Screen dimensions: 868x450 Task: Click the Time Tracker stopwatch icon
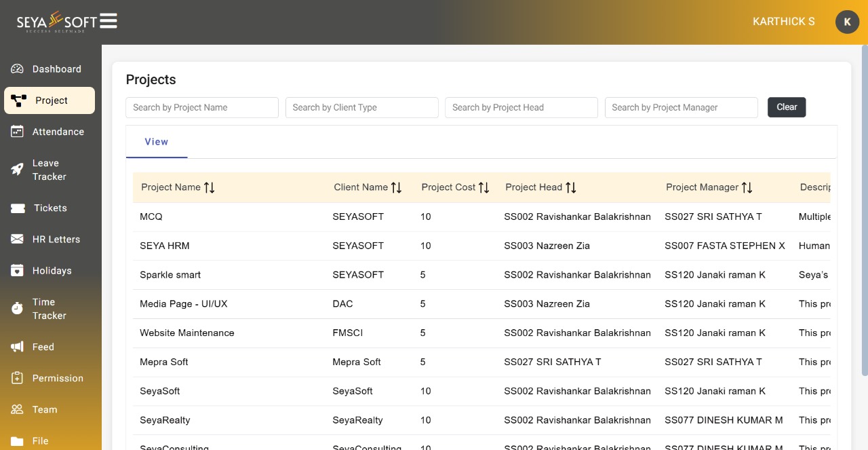[17, 309]
